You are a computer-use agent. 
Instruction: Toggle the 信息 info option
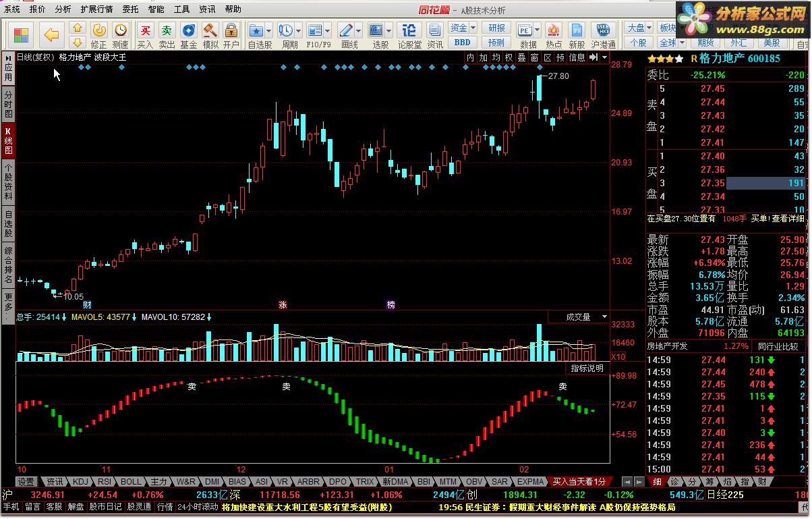577,57
